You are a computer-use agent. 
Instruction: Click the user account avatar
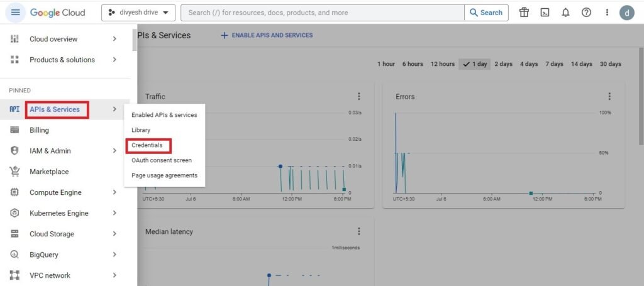627,13
